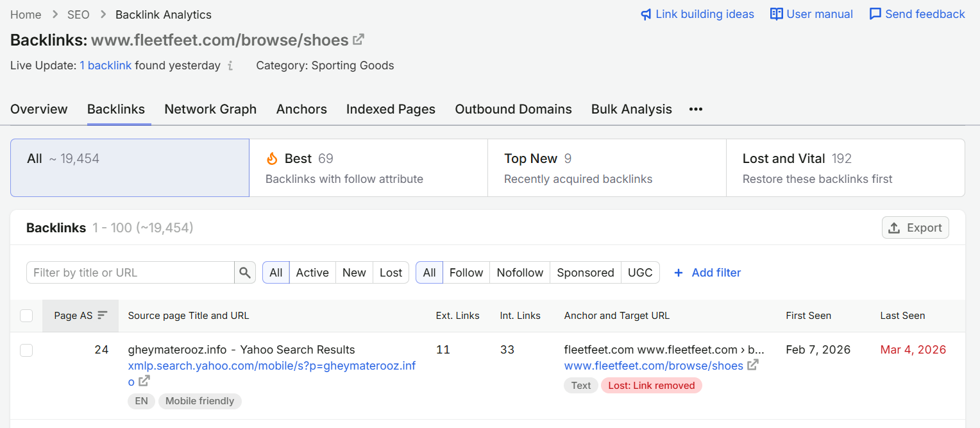Switch to the Indexed Pages tab
Screen dimensions: 980x428
pyautogui.click(x=391, y=109)
